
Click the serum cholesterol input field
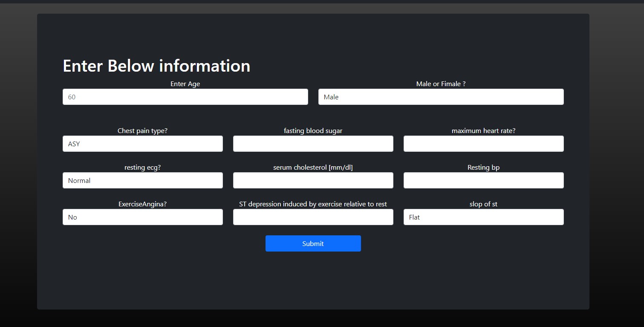point(313,180)
